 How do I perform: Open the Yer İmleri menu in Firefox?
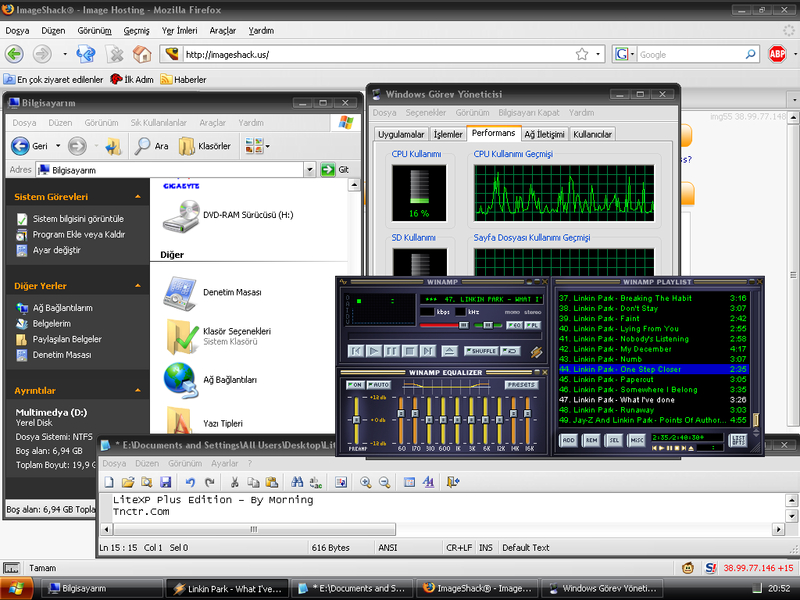(180, 31)
